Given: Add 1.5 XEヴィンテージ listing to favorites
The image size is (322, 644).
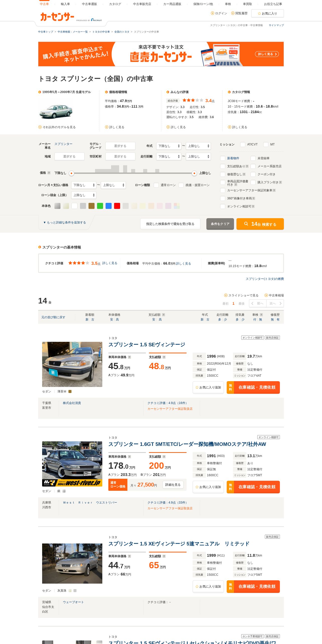Looking at the screenshot, I should coord(208,587).
